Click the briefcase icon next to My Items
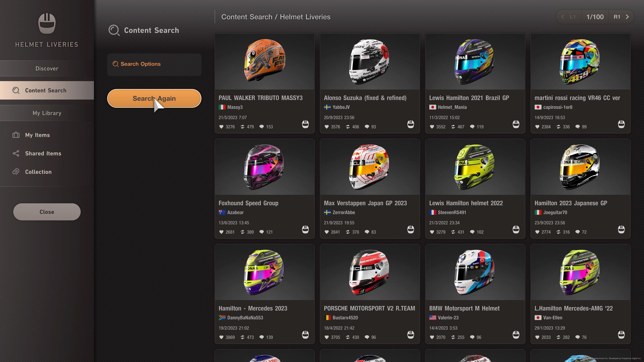Viewport: 644px width, 362px height. pos(16,135)
